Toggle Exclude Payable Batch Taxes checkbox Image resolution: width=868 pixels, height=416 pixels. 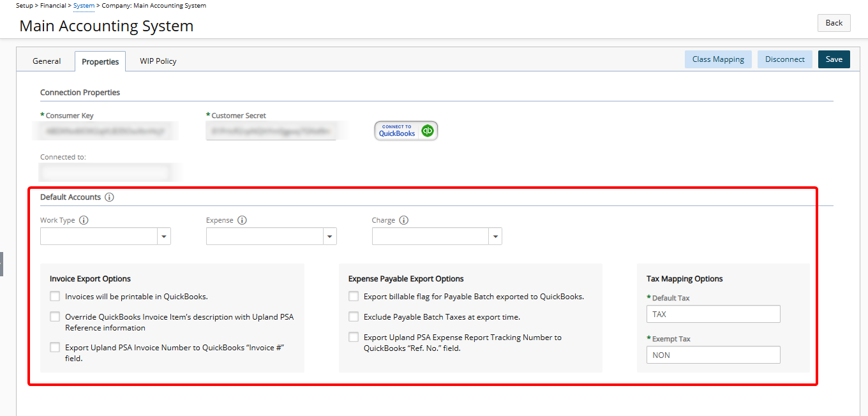[x=354, y=316]
